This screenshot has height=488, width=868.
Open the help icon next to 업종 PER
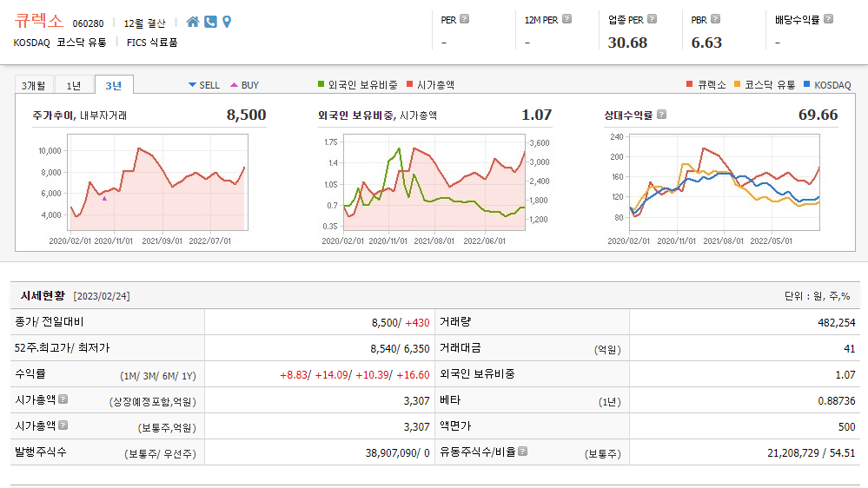[653, 19]
